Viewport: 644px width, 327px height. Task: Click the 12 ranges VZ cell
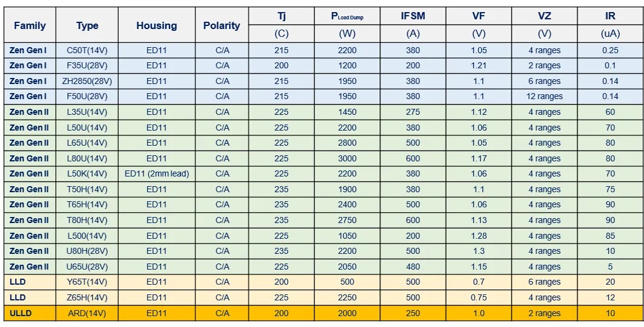(x=544, y=96)
